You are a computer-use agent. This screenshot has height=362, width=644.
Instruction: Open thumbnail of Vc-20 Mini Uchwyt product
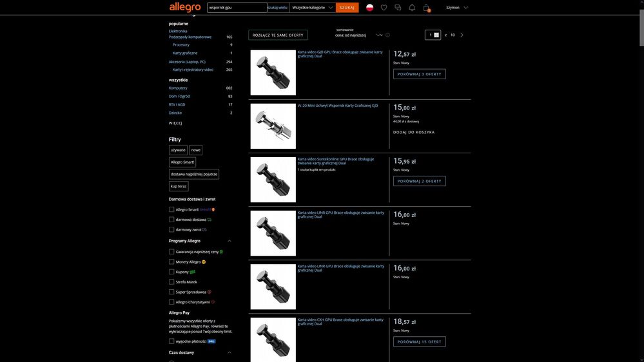click(273, 126)
